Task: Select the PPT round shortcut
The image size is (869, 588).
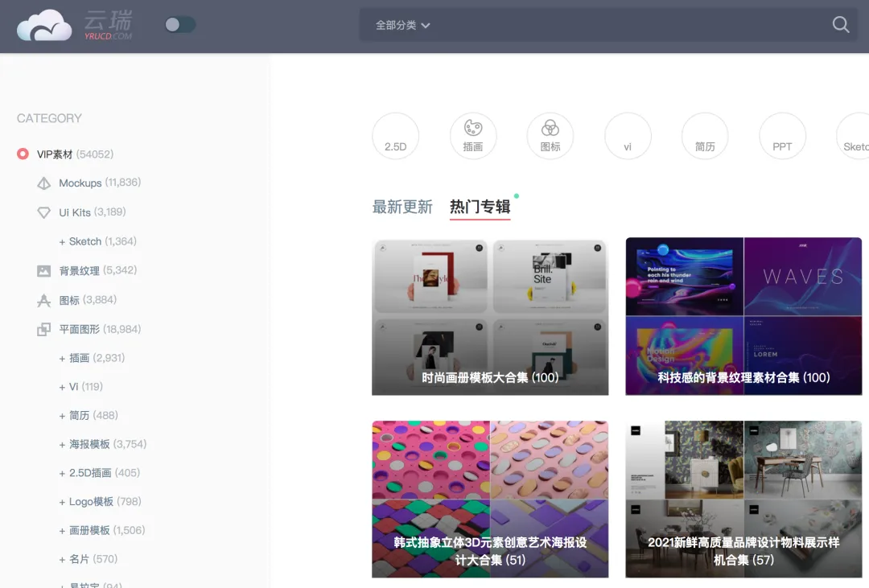Action: [782, 136]
